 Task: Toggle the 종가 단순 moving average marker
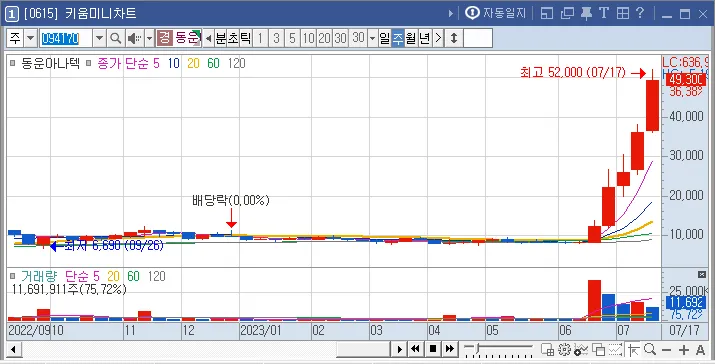click(89, 63)
